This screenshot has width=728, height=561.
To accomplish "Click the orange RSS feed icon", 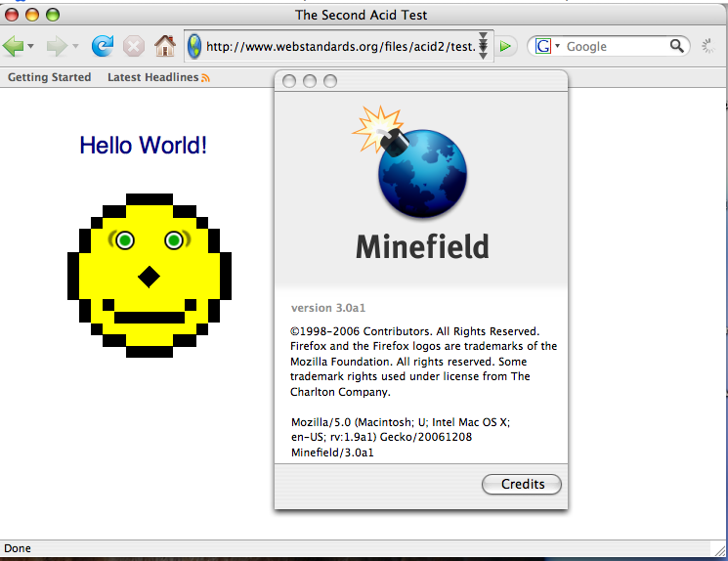I will [x=205, y=78].
